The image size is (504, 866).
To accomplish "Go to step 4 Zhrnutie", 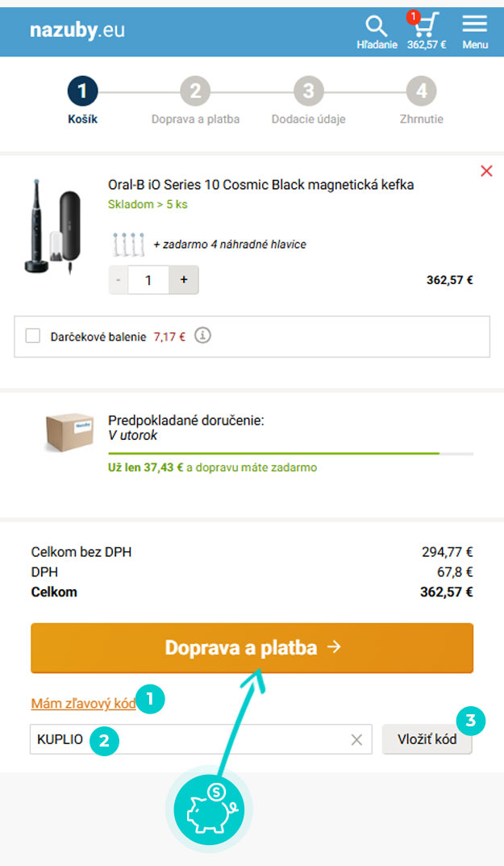I will pyautogui.click(x=422, y=102).
